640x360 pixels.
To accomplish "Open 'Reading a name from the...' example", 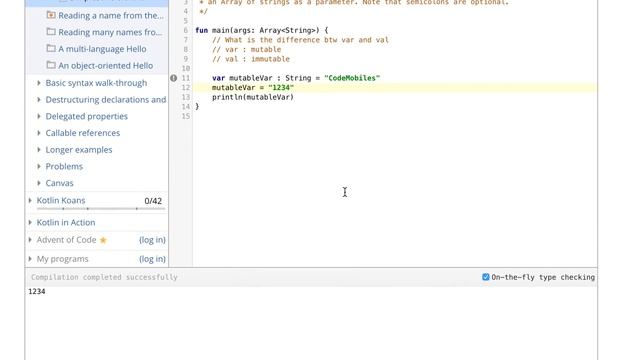I will pos(111,16).
